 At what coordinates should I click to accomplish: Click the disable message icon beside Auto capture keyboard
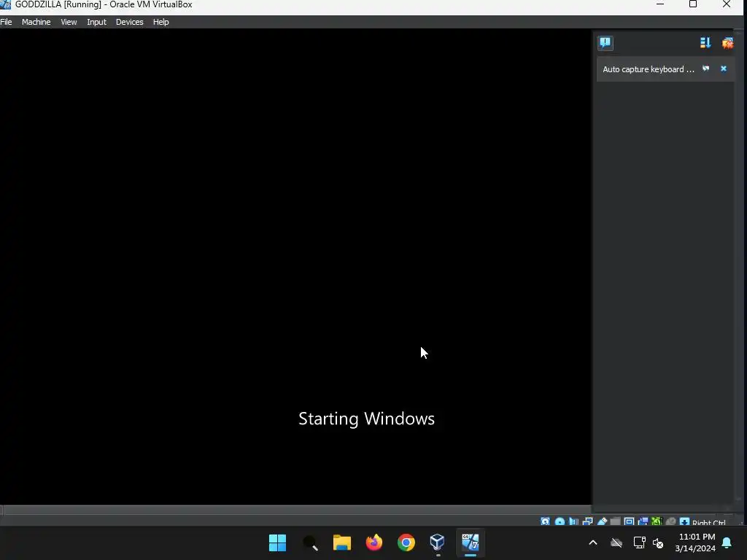[x=705, y=69]
